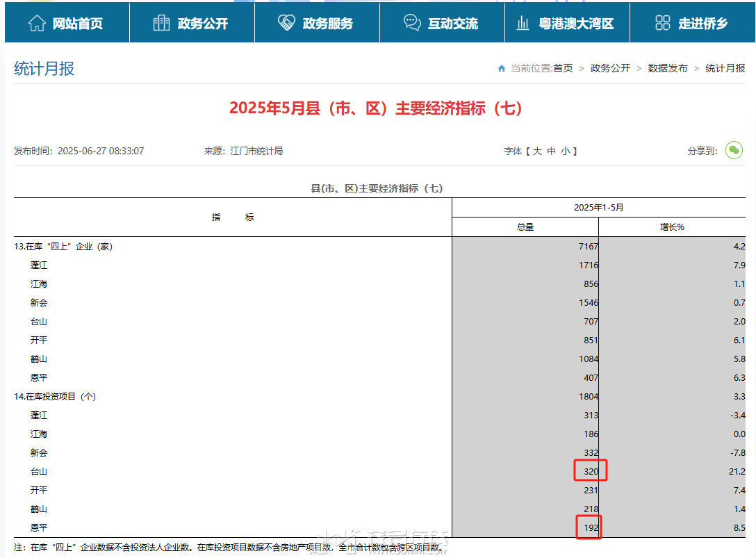Click the growth value 21.2
The image size is (756, 558).
click(x=737, y=471)
